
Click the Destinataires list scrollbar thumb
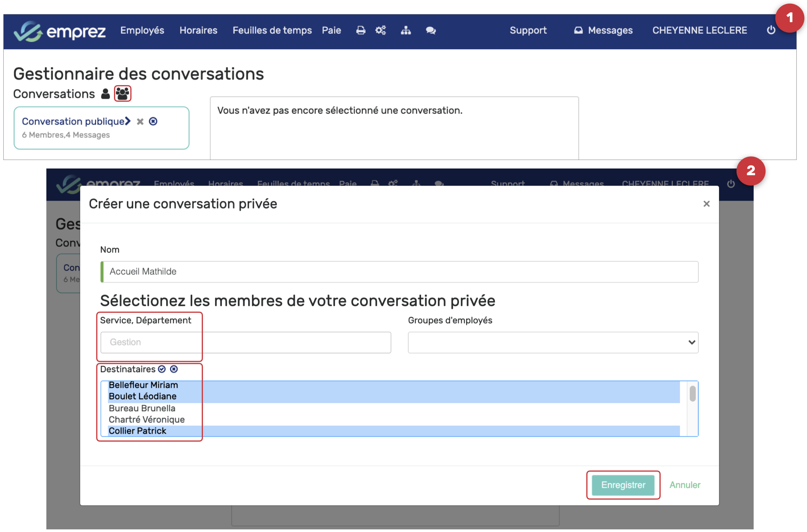pyautogui.click(x=693, y=394)
